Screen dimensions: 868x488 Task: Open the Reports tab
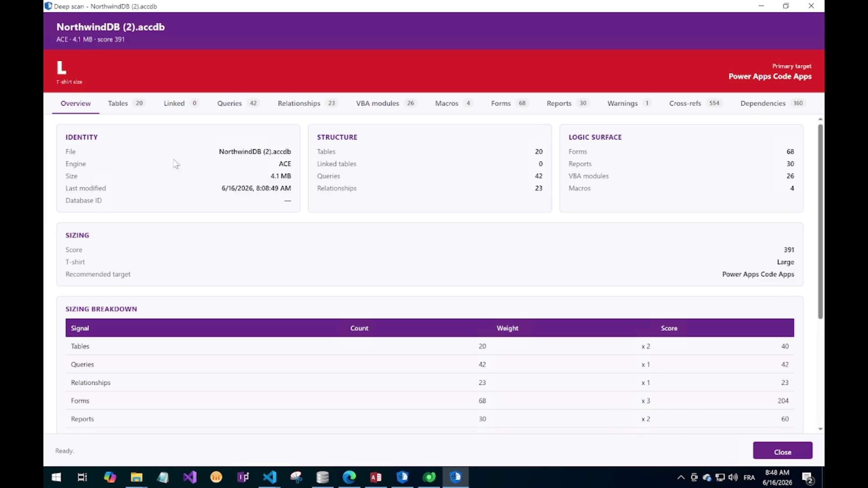click(567, 103)
